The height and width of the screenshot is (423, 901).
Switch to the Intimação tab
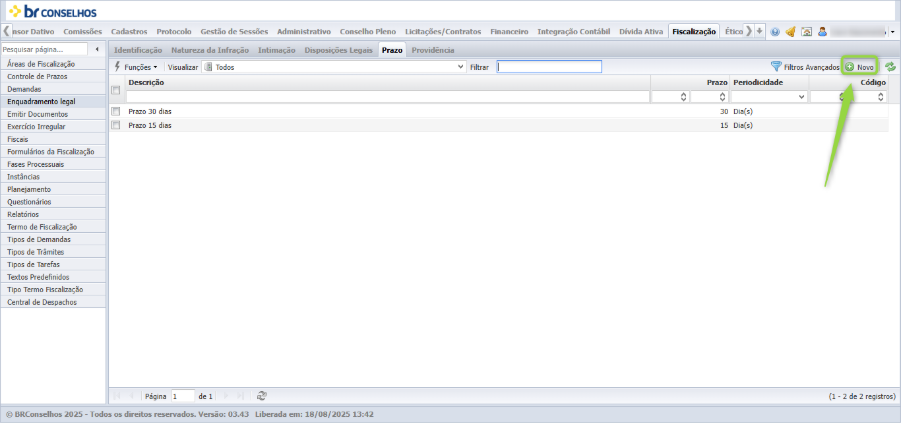(x=276, y=50)
